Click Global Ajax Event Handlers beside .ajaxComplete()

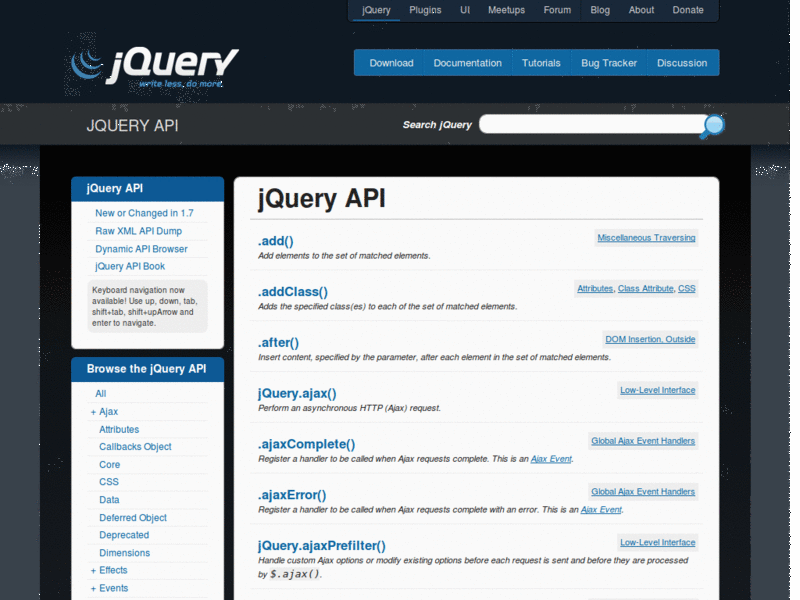(x=643, y=441)
